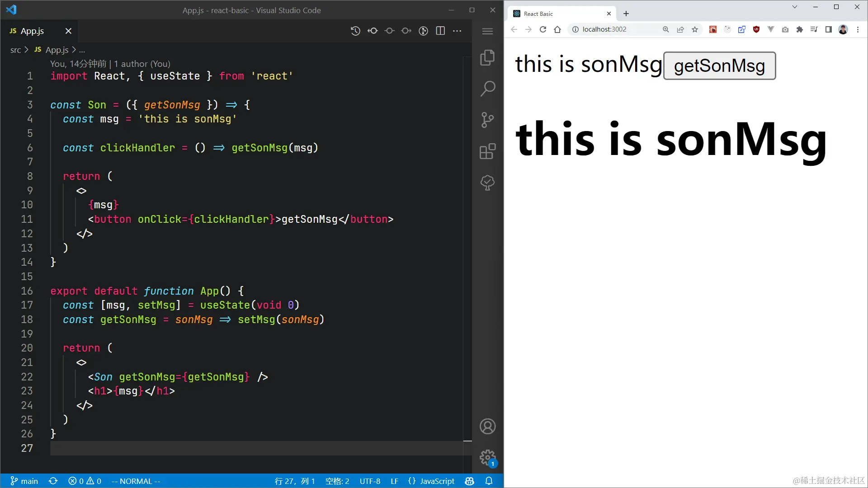The height and width of the screenshot is (488, 868).
Task: Open the Search view in activity bar
Action: click(487, 89)
